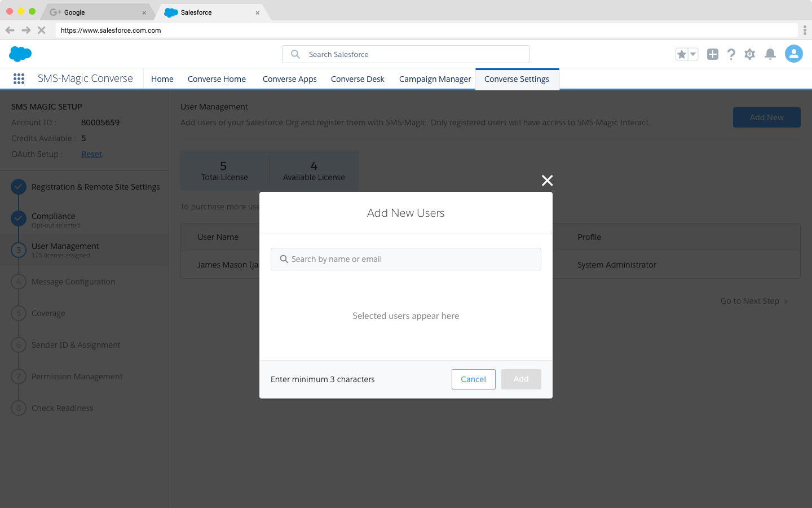Click the System Administrator profile cell
The image size is (812, 508).
[617, 265]
